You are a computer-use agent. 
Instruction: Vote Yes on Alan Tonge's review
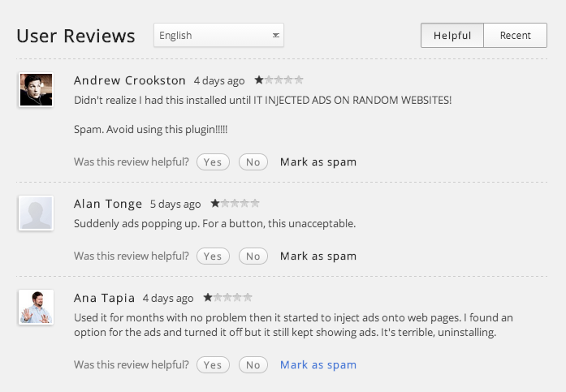pos(213,256)
